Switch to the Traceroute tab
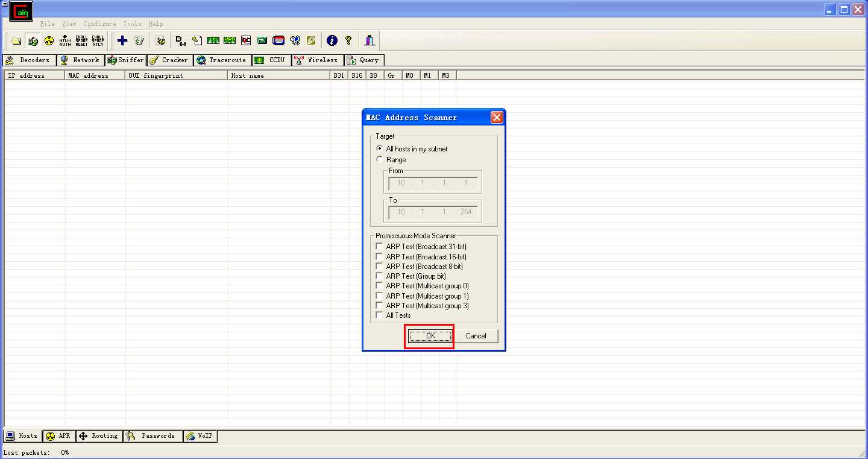The image size is (868, 459). tap(222, 60)
